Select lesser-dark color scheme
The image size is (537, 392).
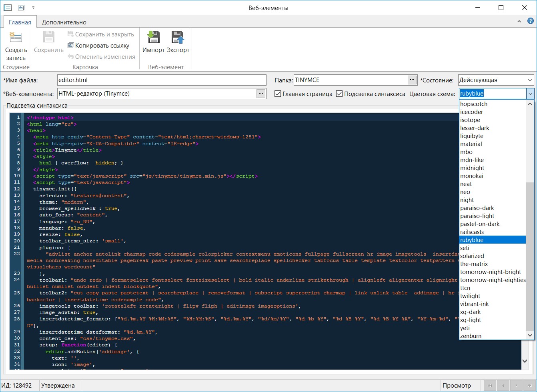[x=493, y=128]
